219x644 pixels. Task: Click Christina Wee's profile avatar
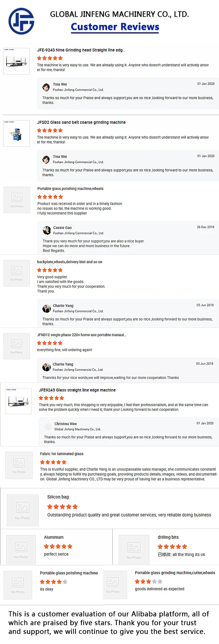[x=48, y=426]
